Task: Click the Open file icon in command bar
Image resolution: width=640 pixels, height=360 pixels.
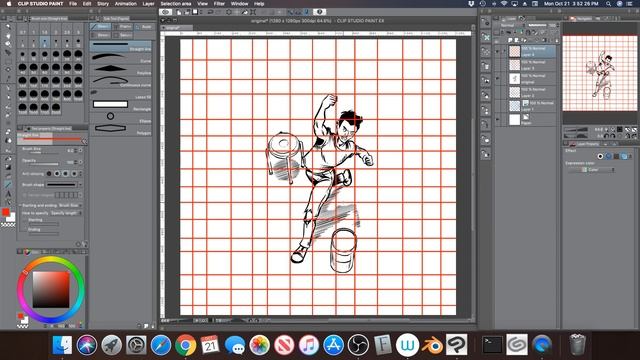Action: (187, 12)
